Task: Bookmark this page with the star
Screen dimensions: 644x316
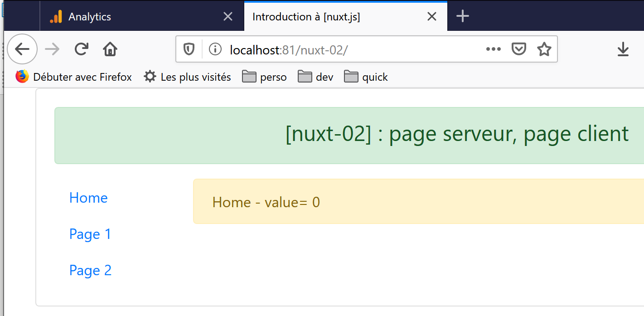Action: [x=544, y=49]
